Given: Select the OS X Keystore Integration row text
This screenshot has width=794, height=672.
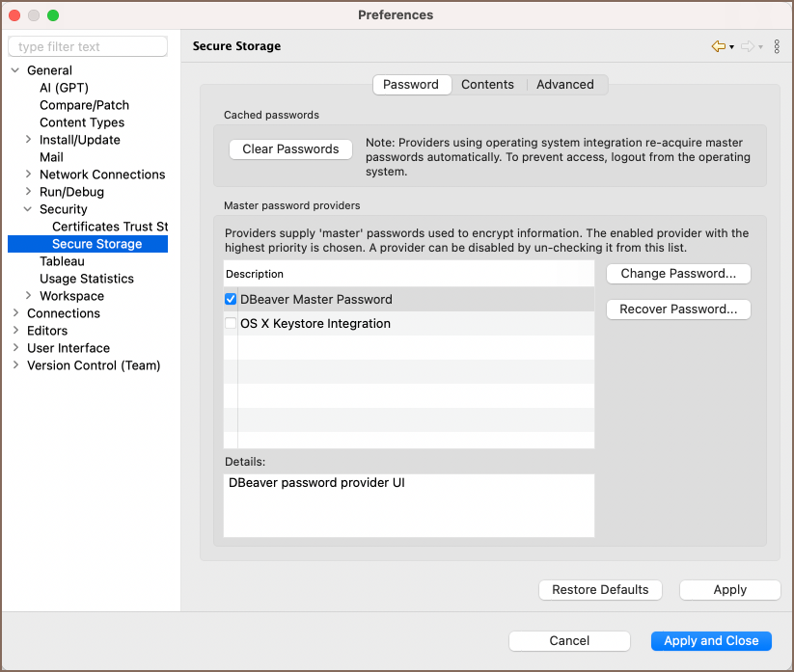Looking at the screenshot, I should click(x=315, y=323).
